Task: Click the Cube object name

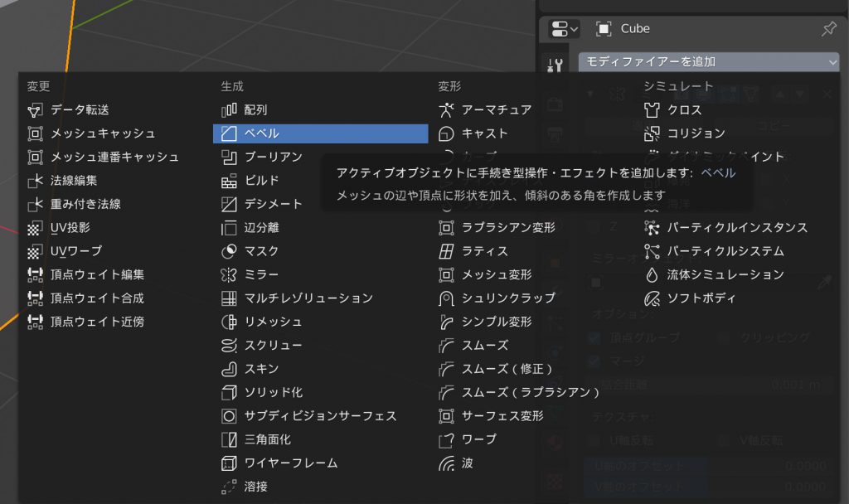Action: pyautogui.click(x=635, y=29)
